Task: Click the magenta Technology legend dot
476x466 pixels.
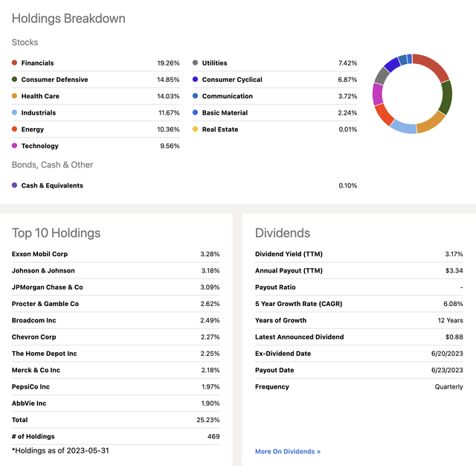Action: [14, 145]
